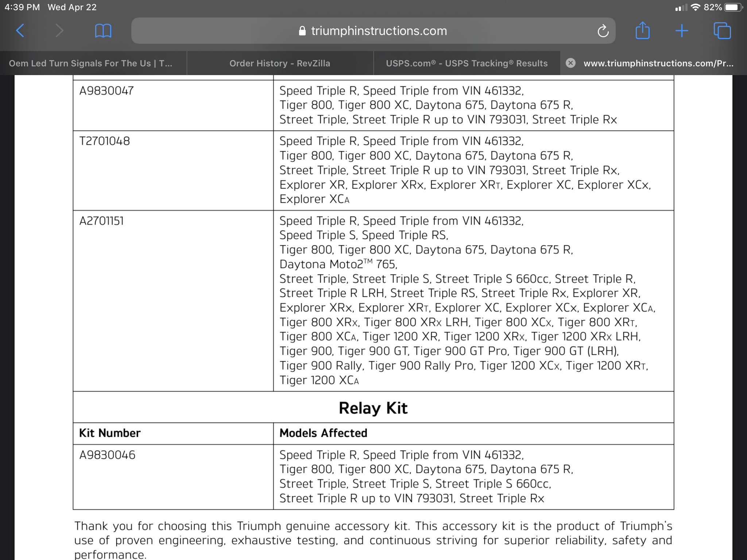
Task: Tap relay kit number A9830046
Action: (107, 455)
